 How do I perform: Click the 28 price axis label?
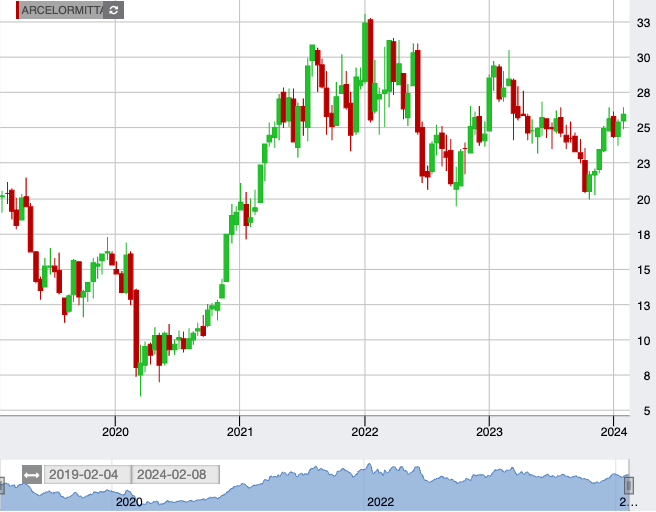tap(643, 93)
